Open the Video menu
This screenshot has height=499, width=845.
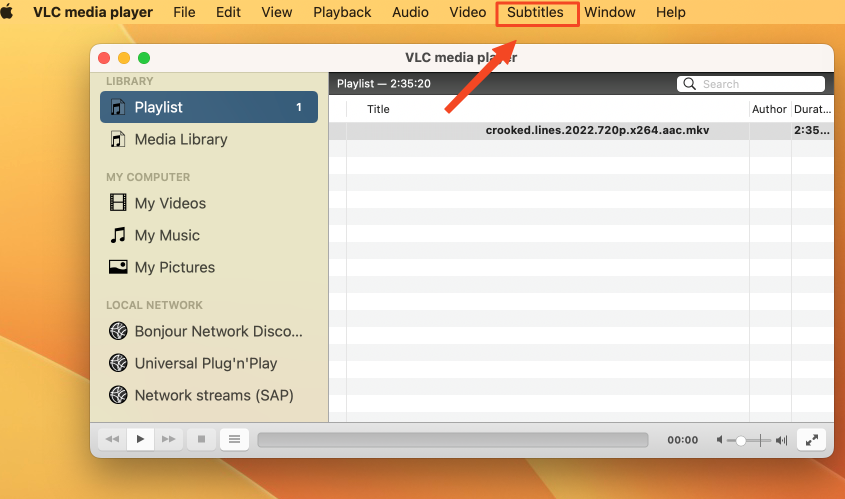[x=468, y=12]
